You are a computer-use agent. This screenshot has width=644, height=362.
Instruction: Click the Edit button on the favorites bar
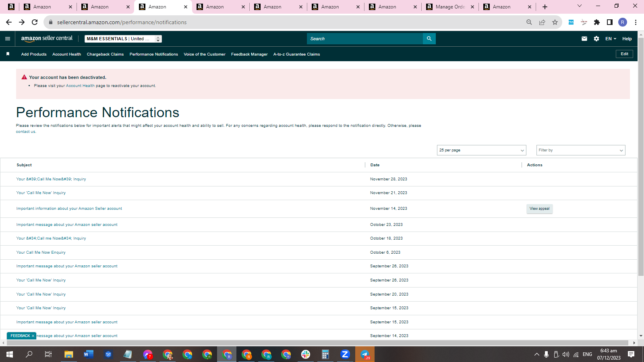624,54
